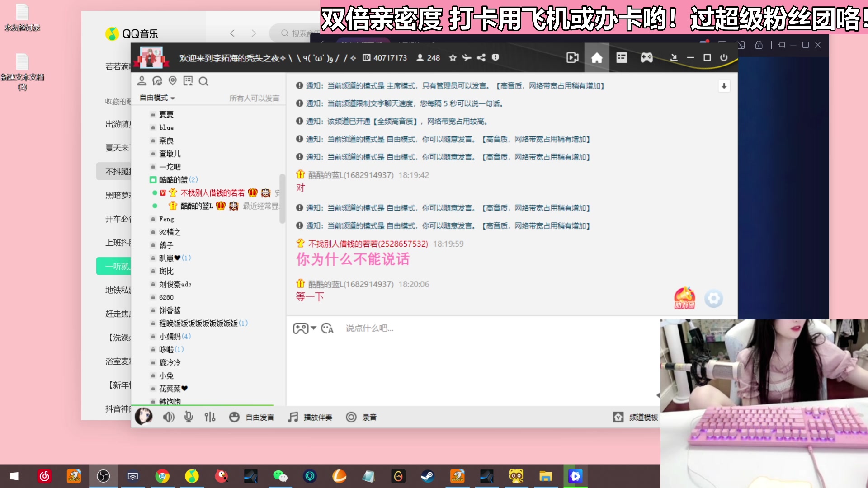Open the channel list icon beside home

coord(622,58)
